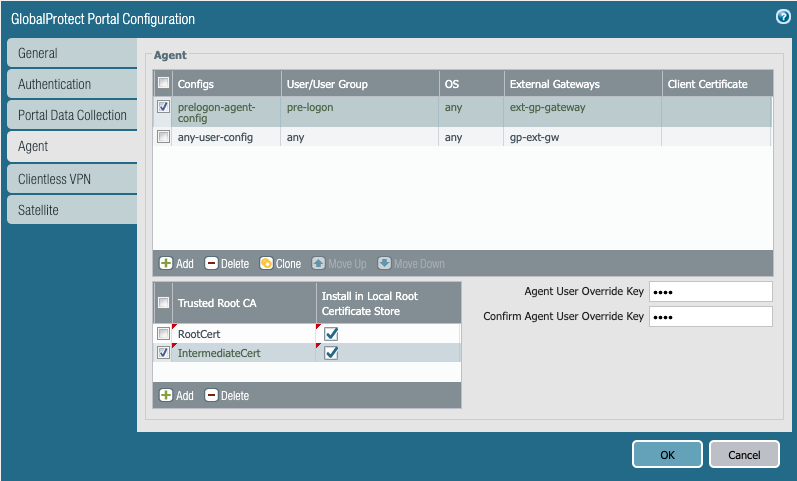Screen dimensions: 797x481
Task: Add a Trusted Root CA entry
Action: [176, 395]
